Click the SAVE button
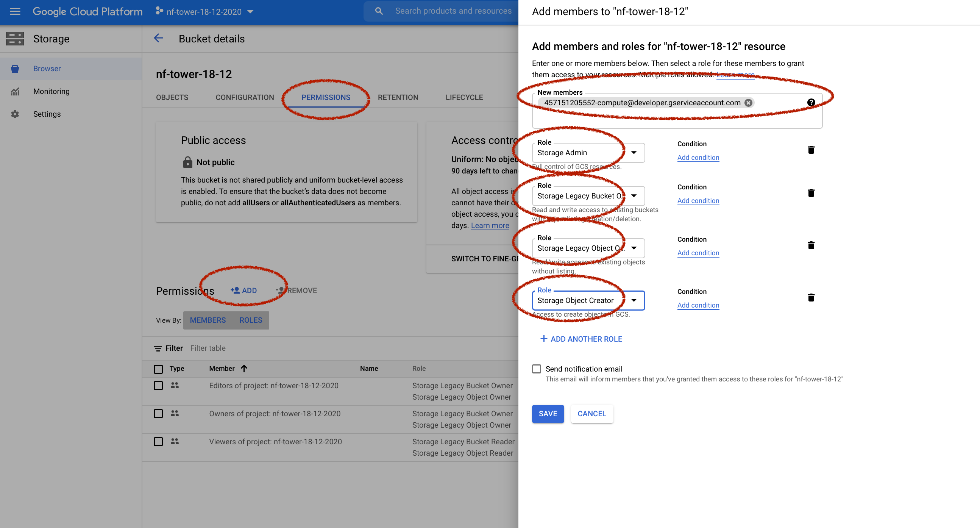The height and width of the screenshot is (528, 980). [x=548, y=414]
